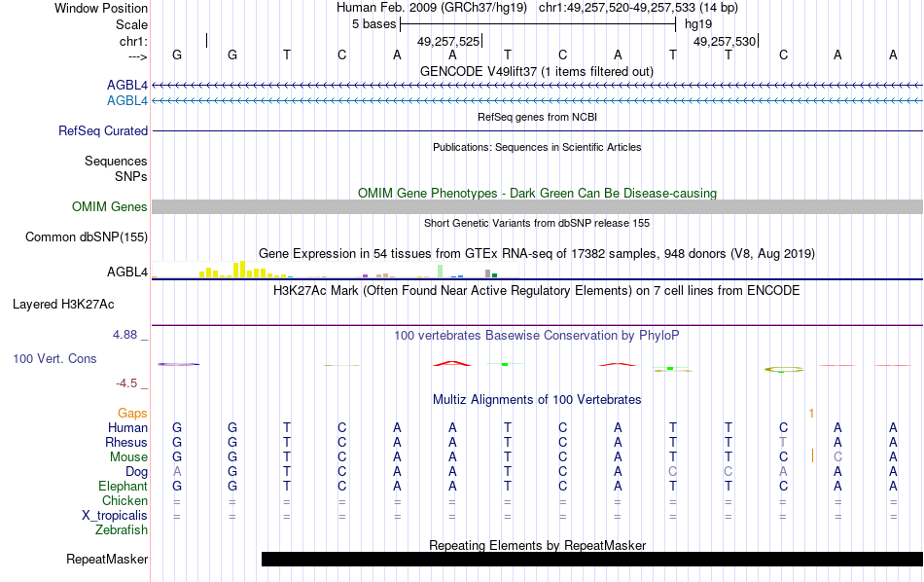Click the sequence direction arrow '--->'
This screenshot has height=582, width=924.
tap(138, 56)
